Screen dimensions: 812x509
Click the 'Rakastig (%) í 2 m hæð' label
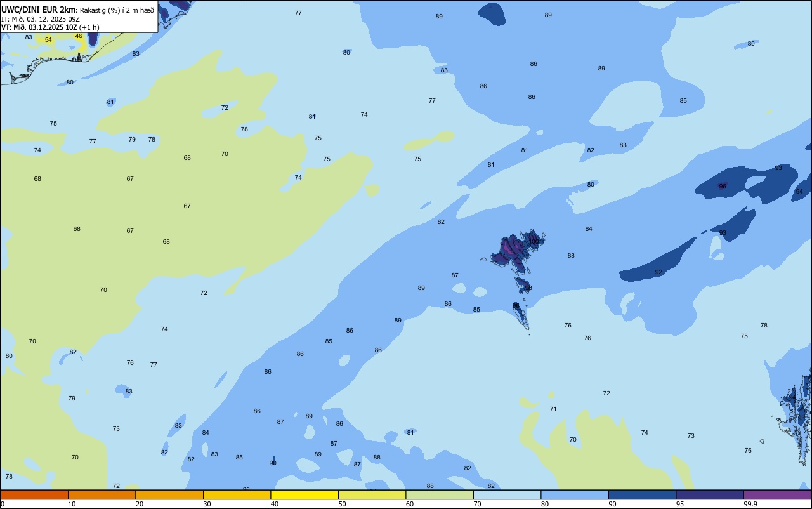coord(117,10)
